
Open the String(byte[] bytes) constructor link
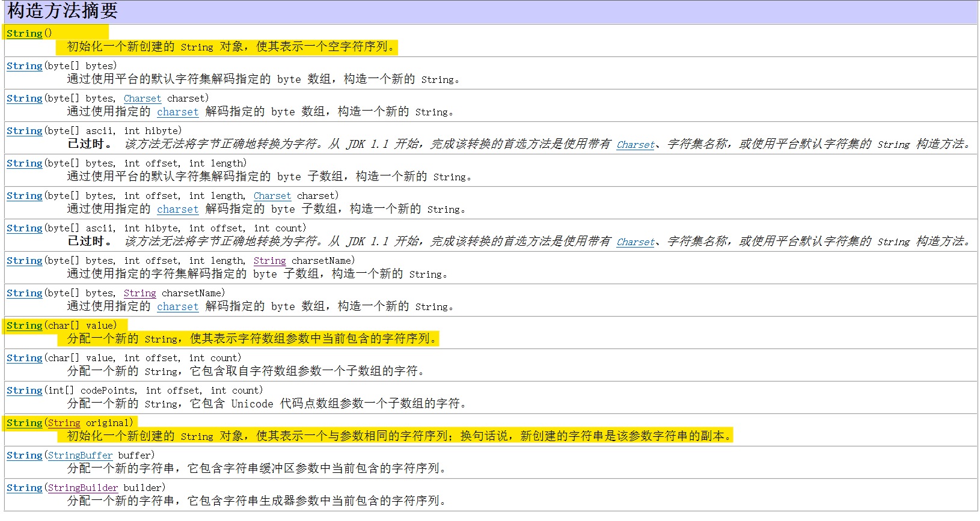pyautogui.click(x=25, y=66)
